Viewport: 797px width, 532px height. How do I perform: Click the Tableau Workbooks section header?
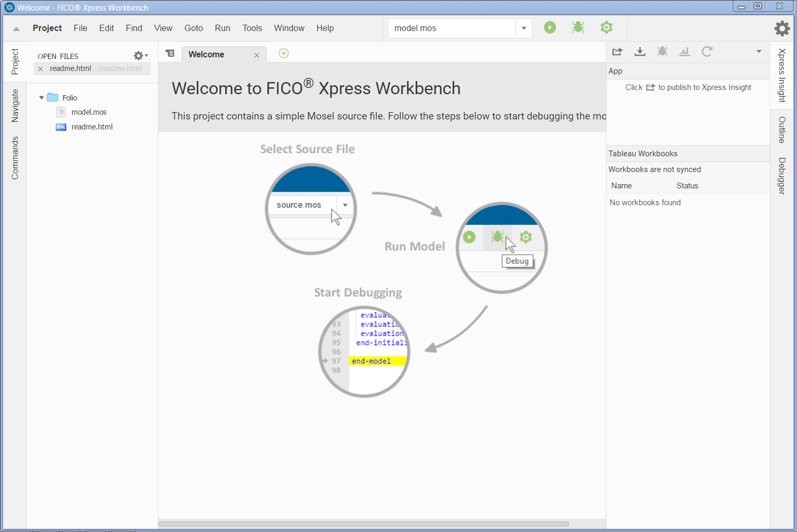point(688,154)
